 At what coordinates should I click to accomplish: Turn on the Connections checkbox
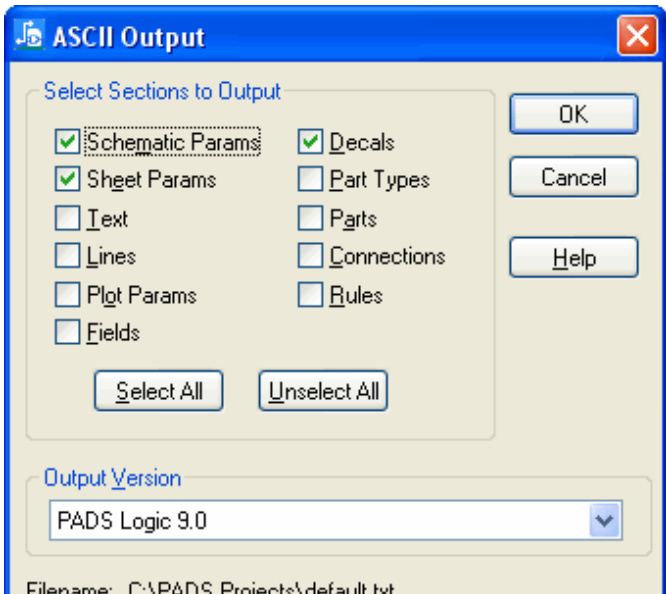[x=310, y=256]
